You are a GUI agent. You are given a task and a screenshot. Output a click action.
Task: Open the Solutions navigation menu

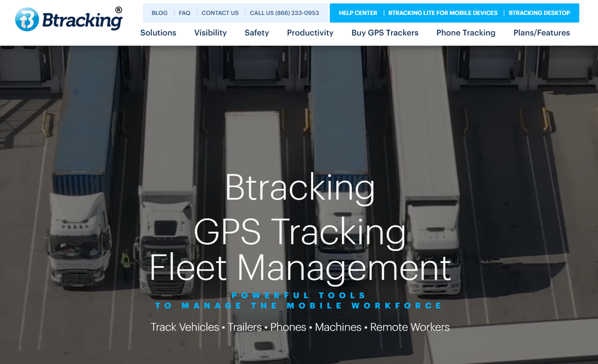158,33
